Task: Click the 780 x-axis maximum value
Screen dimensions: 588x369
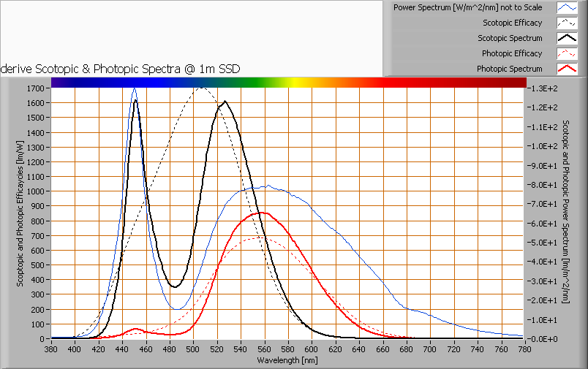Action: (524, 350)
